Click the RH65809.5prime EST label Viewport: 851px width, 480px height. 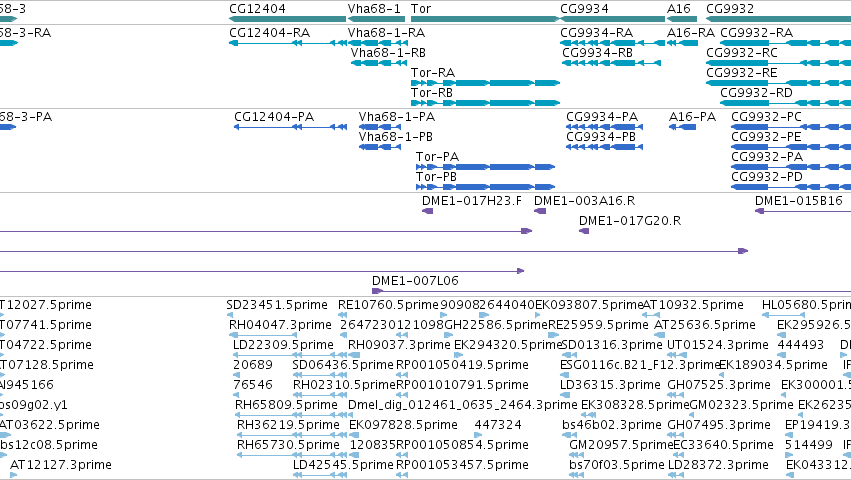tap(286, 405)
